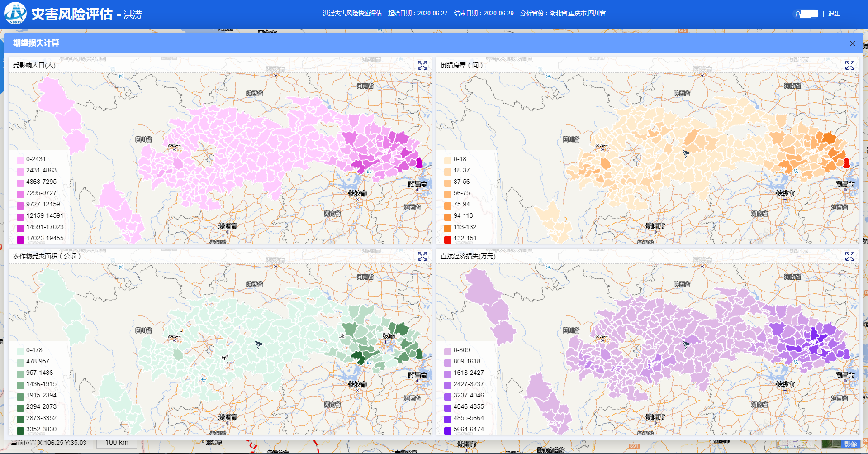
Task: Click the dark green 3352-3830 legend swatch
Action: pyautogui.click(x=20, y=430)
